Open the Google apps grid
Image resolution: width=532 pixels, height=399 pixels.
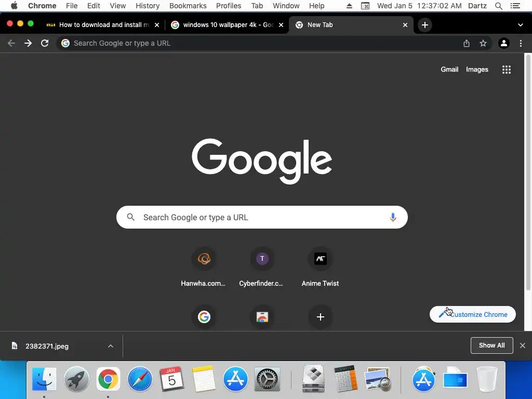507,70
